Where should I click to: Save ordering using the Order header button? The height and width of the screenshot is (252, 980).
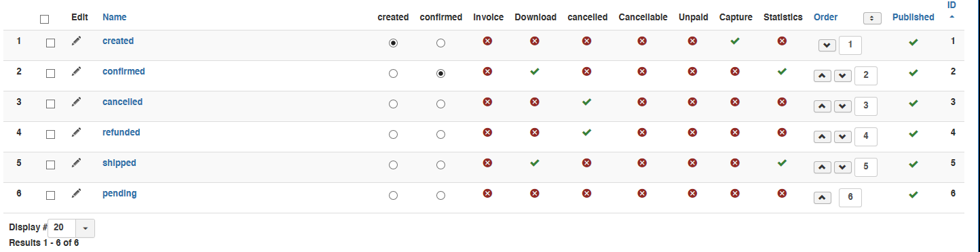point(872,18)
